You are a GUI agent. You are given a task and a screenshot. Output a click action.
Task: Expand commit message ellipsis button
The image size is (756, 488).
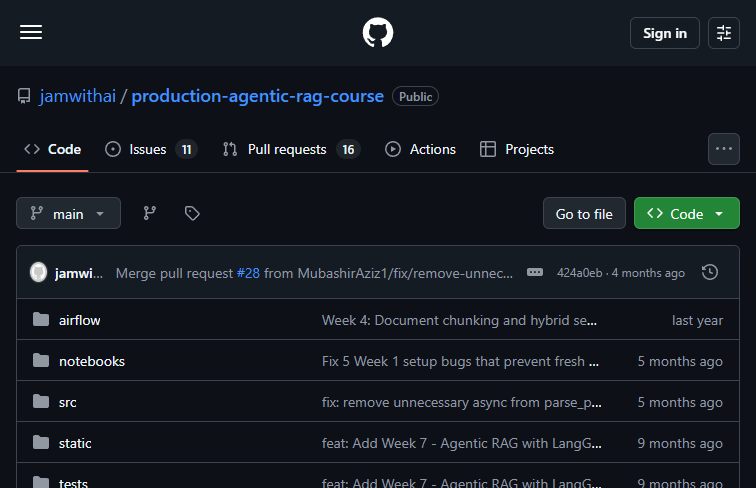(x=535, y=272)
